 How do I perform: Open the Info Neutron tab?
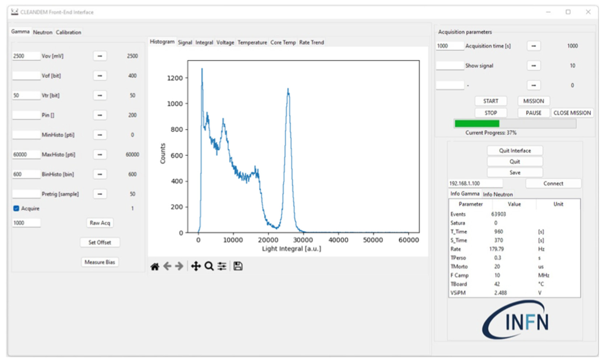498,194
